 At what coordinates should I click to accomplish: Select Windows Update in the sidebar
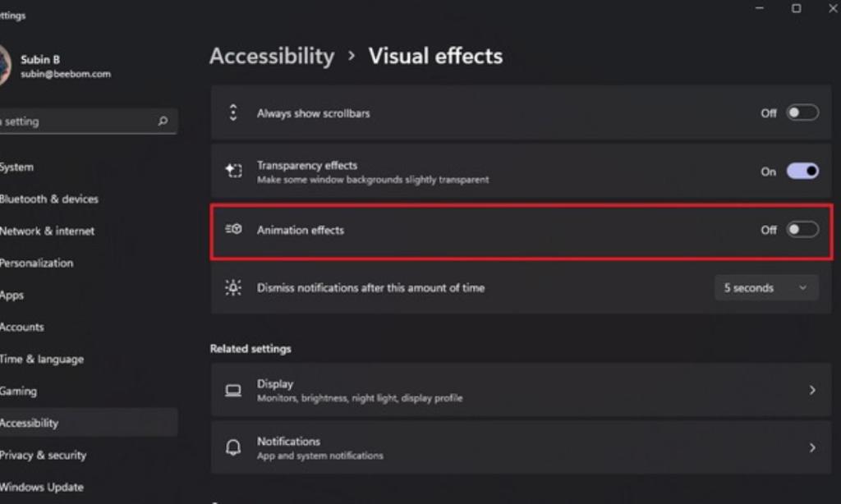[x=42, y=487]
